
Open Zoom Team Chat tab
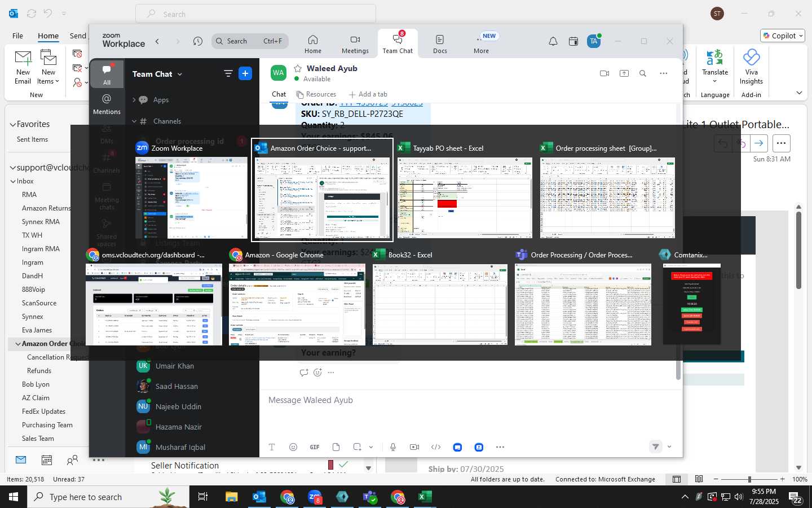click(x=398, y=44)
